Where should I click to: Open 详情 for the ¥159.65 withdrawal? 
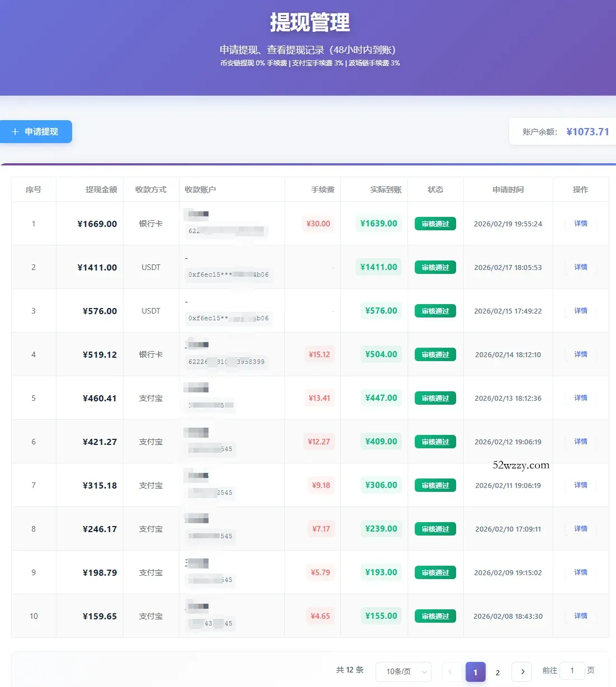(580, 616)
